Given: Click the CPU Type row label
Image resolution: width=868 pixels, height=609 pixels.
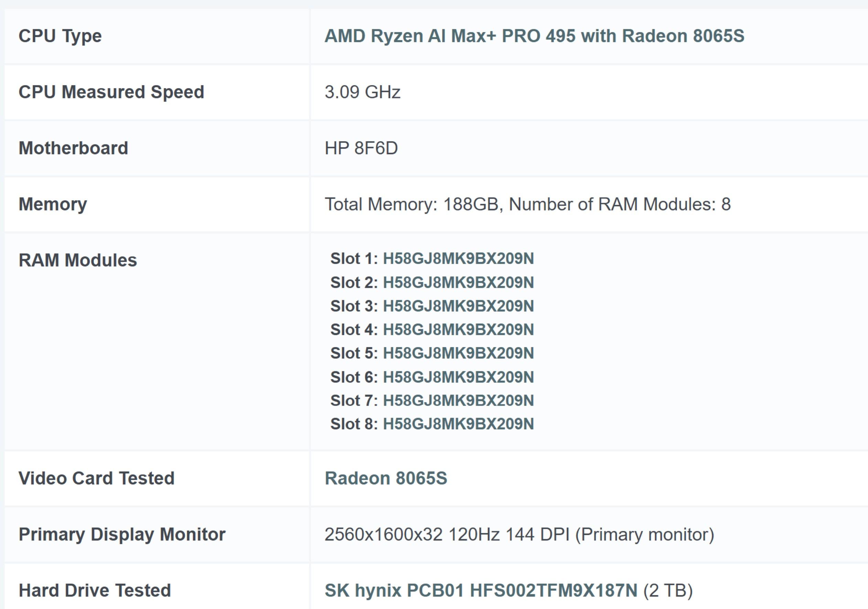Looking at the screenshot, I should pyautogui.click(x=60, y=36).
